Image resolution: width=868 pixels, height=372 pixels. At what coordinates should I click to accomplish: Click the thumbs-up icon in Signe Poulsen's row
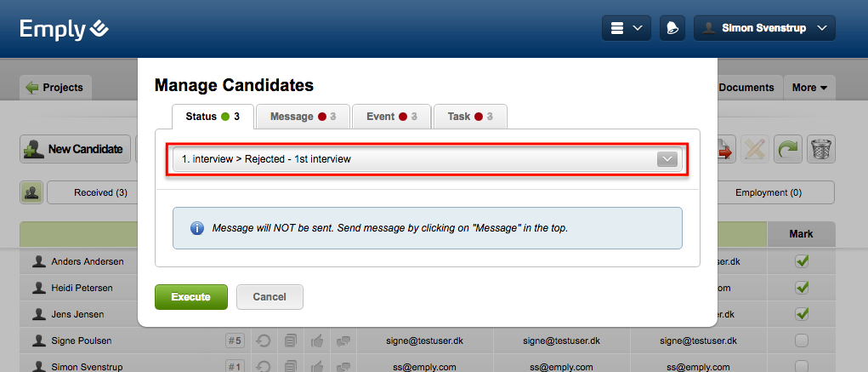(318, 341)
